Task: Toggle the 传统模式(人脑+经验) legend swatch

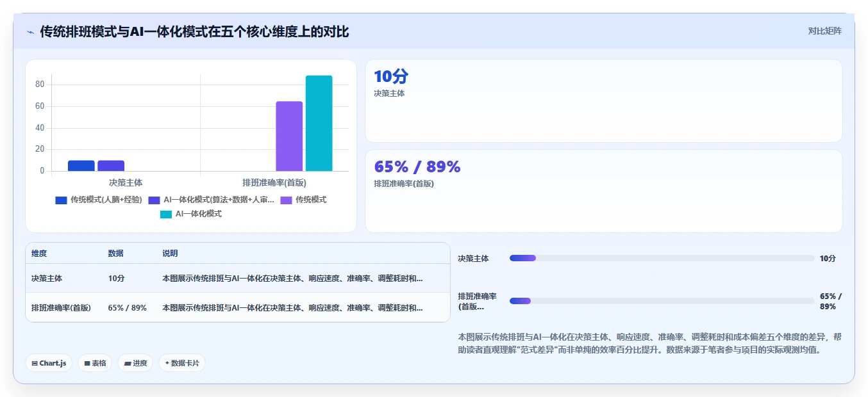Action: tap(61, 200)
